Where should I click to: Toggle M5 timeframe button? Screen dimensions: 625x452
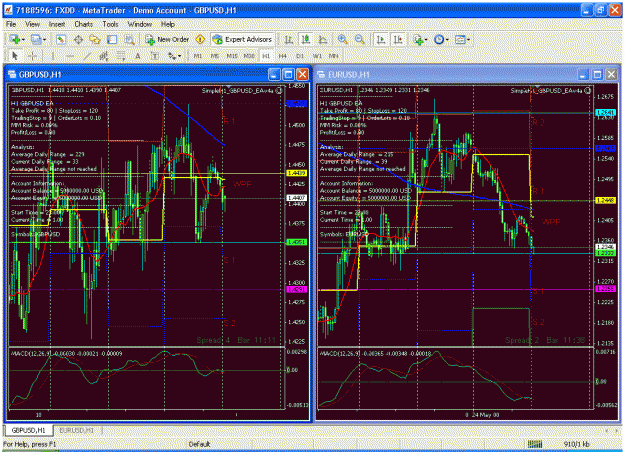coord(214,56)
